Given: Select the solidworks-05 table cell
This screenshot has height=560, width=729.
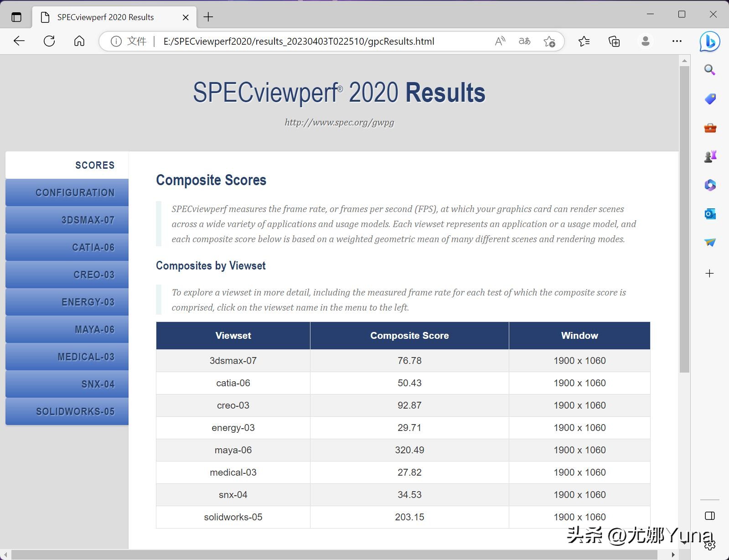Looking at the screenshot, I should pyautogui.click(x=233, y=517).
